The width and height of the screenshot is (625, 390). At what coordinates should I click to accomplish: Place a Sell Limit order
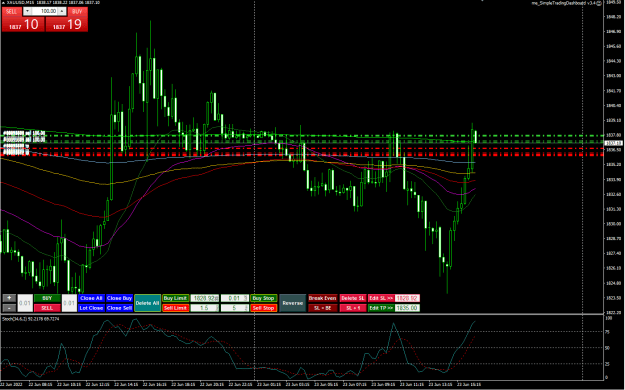tap(175, 308)
